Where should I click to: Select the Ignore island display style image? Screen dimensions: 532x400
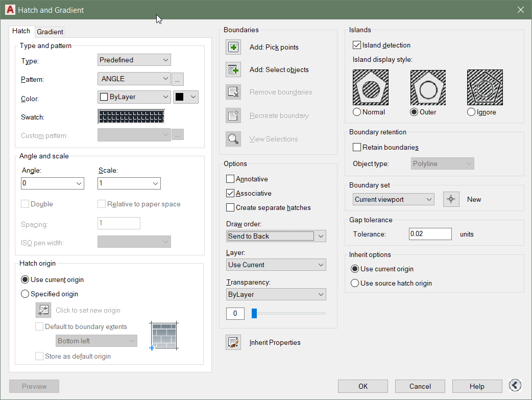click(x=485, y=87)
